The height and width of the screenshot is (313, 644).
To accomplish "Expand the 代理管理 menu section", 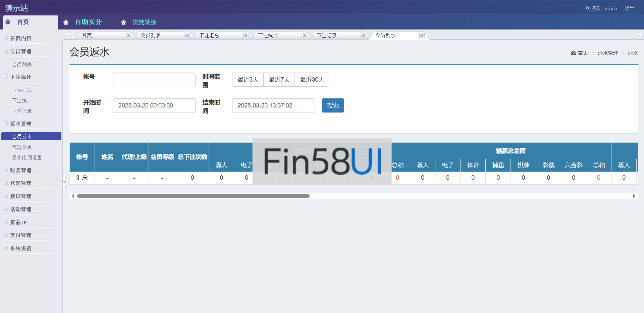I will pyautogui.click(x=21, y=183).
